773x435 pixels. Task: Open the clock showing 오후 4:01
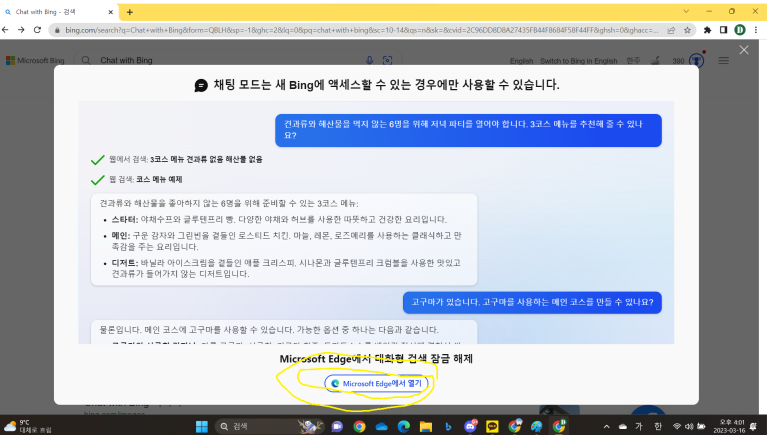(729, 426)
